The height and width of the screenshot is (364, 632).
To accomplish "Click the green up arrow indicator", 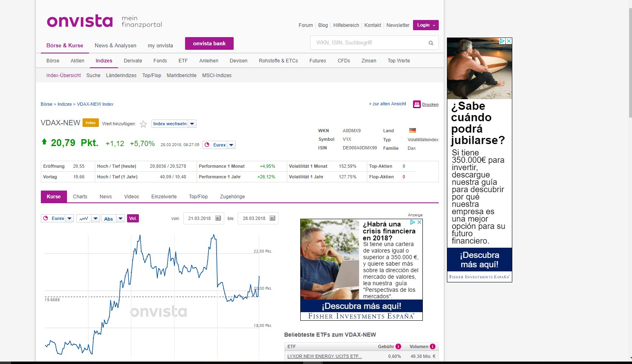I will [x=44, y=142].
